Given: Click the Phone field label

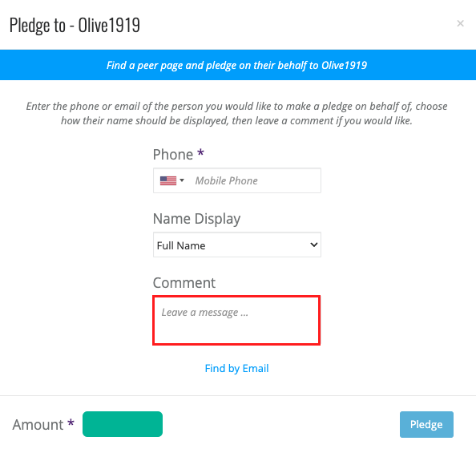Looking at the screenshot, I should pos(173,155).
